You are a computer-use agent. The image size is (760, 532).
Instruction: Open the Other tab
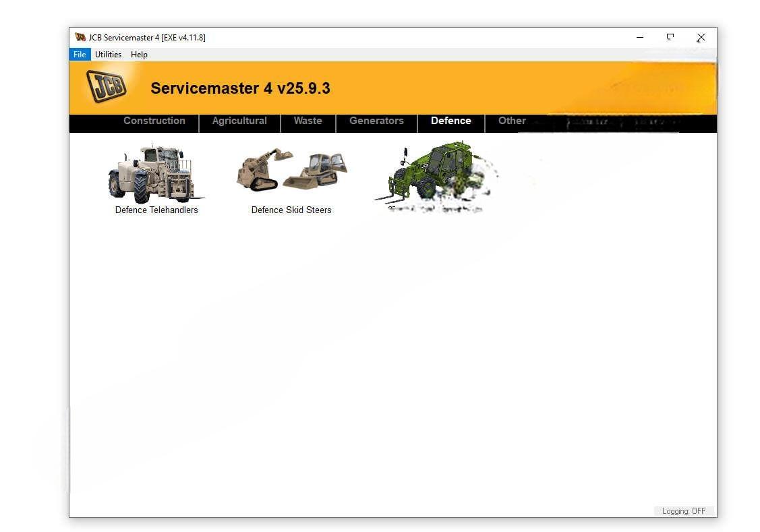(512, 121)
